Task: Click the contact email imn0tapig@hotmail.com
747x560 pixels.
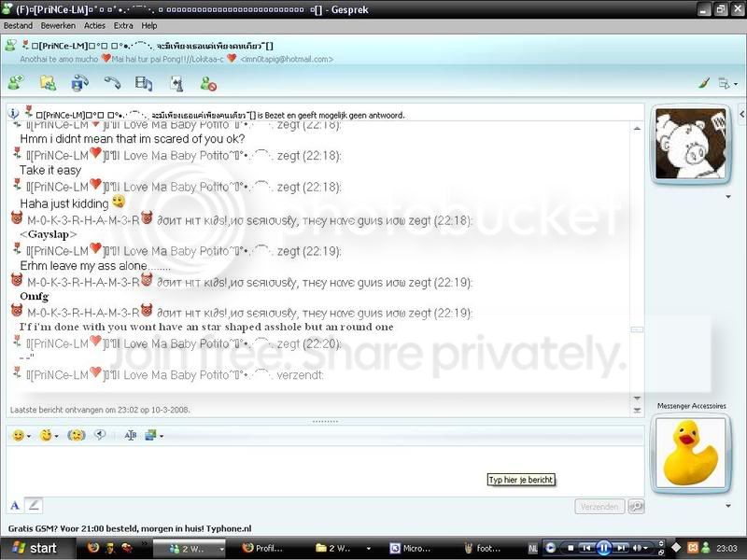Action: click(x=287, y=60)
